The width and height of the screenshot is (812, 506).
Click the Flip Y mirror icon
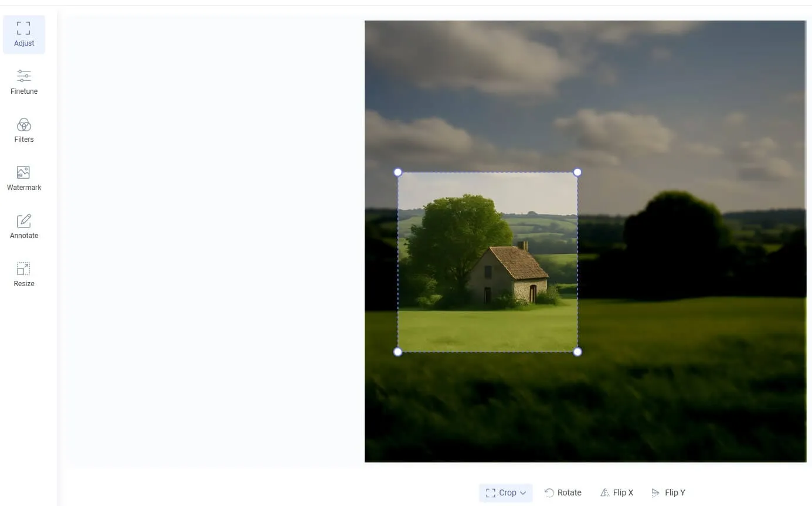[x=655, y=493]
